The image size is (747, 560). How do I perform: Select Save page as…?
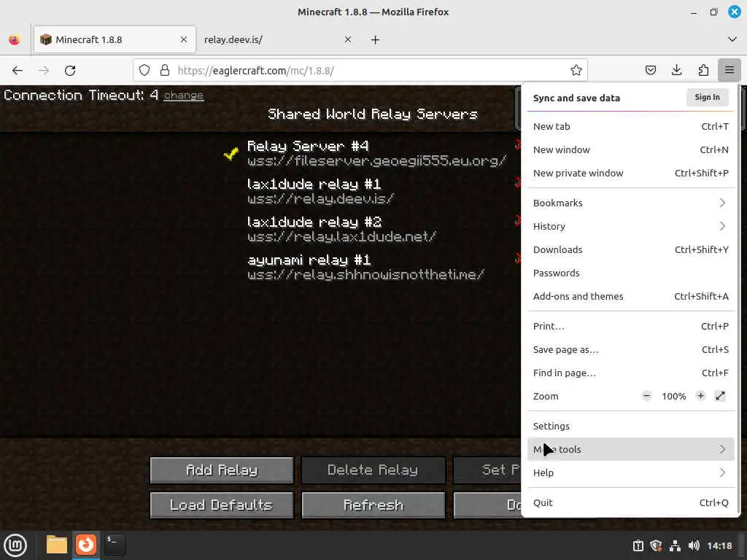pos(630,349)
